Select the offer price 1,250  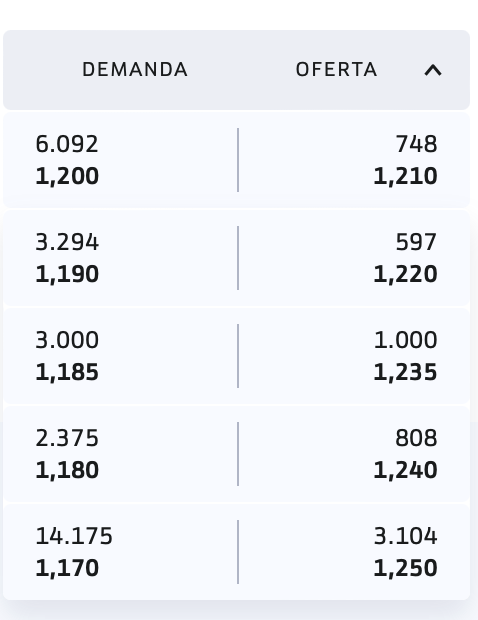pos(405,569)
